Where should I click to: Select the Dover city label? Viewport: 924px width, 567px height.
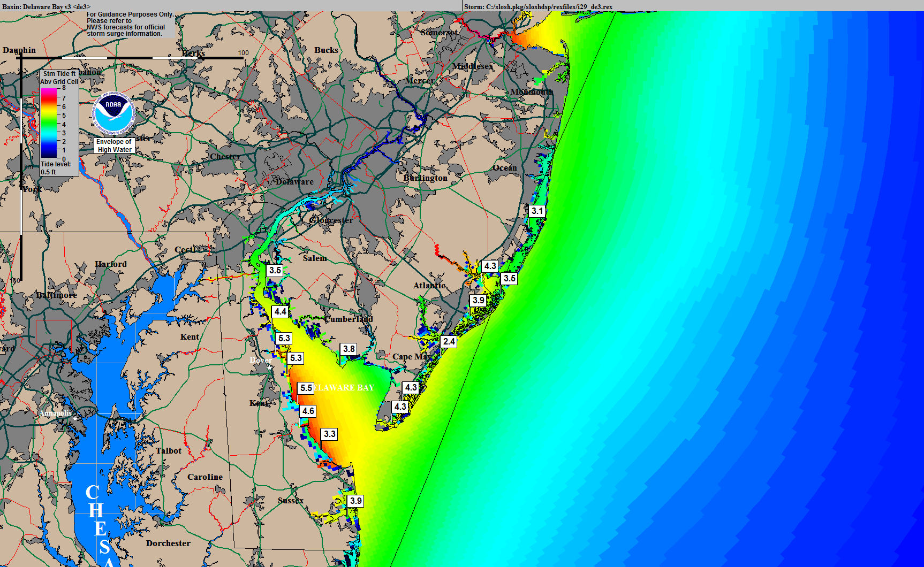point(261,360)
